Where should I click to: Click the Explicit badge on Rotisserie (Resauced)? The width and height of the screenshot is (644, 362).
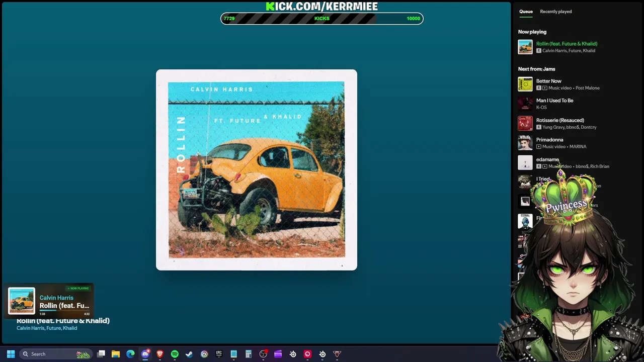[539, 127]
